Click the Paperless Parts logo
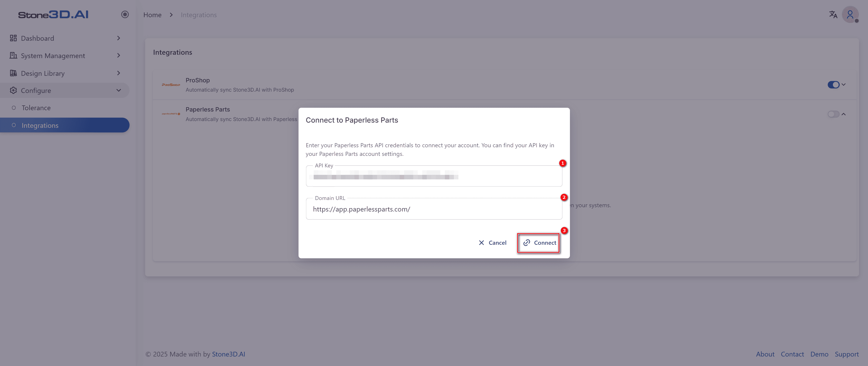Screen dimensions: 868x366 [x=171, y=114]
